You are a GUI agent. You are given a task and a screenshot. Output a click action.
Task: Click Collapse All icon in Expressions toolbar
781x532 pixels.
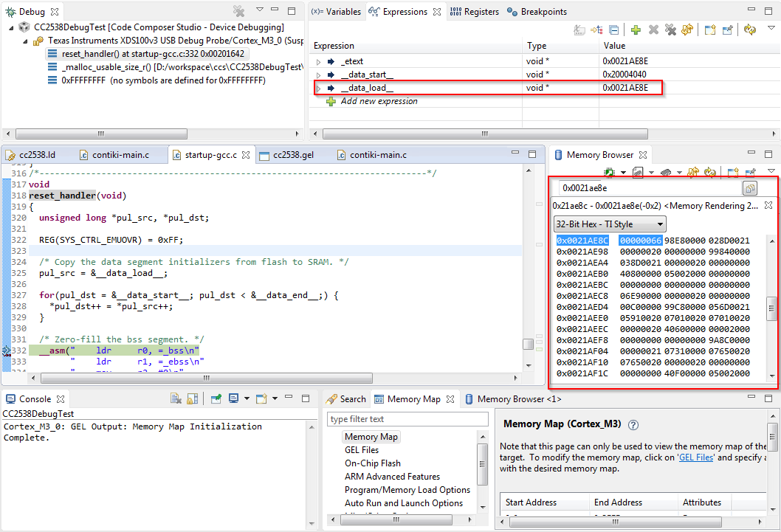coord(614,30)
